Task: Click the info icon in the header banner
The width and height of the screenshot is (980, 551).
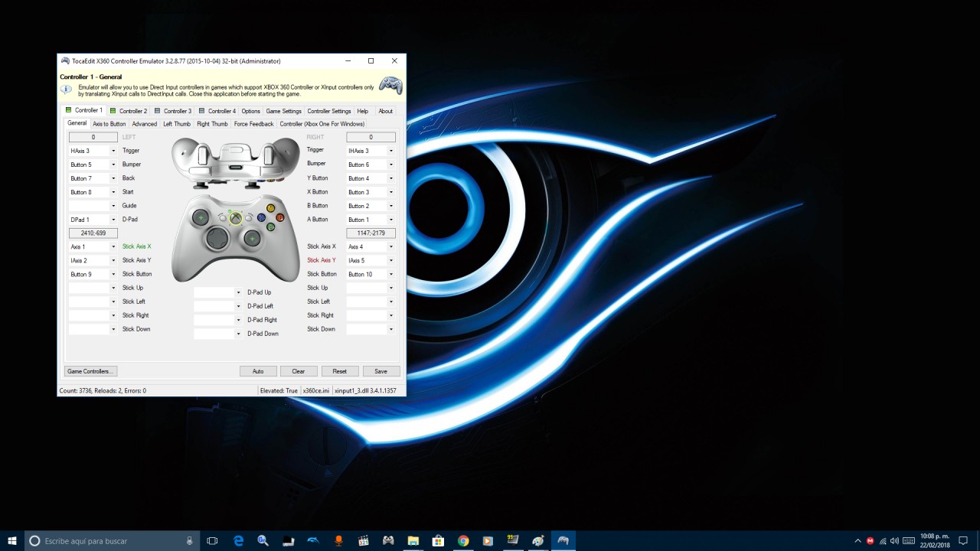Action: tap(66, 90)
